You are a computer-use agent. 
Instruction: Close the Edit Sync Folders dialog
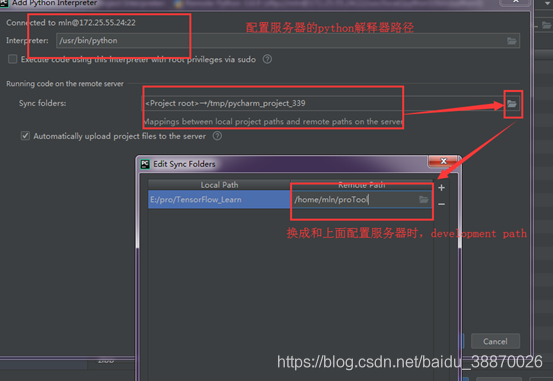pyautogui.click(x=443, y=161)
